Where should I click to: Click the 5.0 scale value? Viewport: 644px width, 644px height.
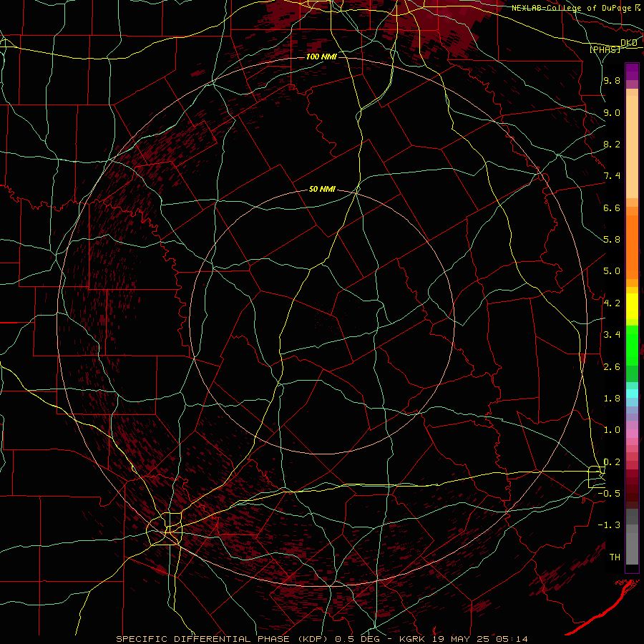(x=612, y=271)
